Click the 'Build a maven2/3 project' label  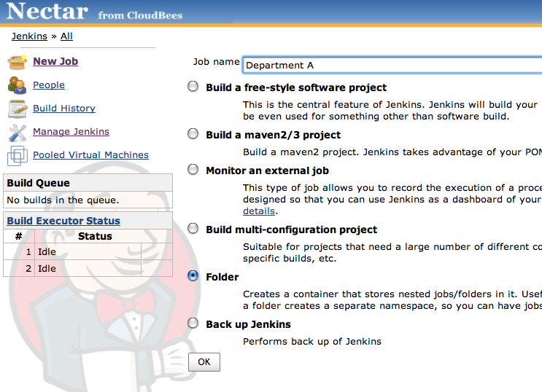274,135
